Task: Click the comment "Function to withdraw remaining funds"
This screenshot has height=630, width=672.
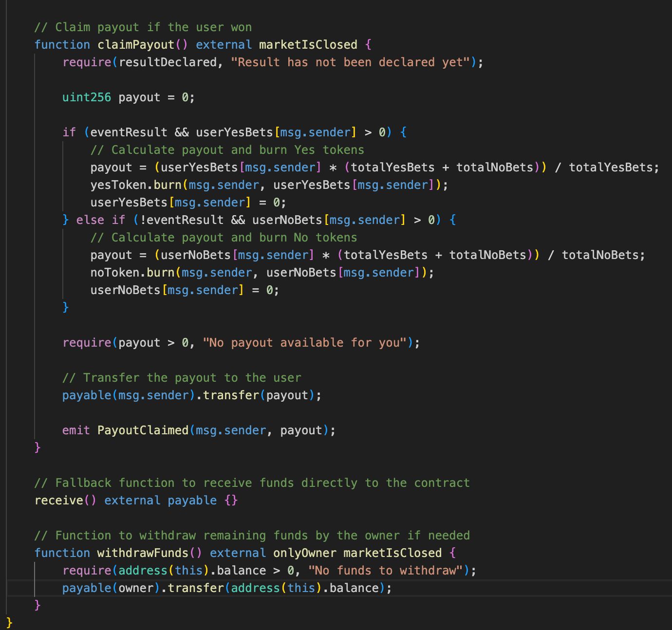Action: point(252,536)
